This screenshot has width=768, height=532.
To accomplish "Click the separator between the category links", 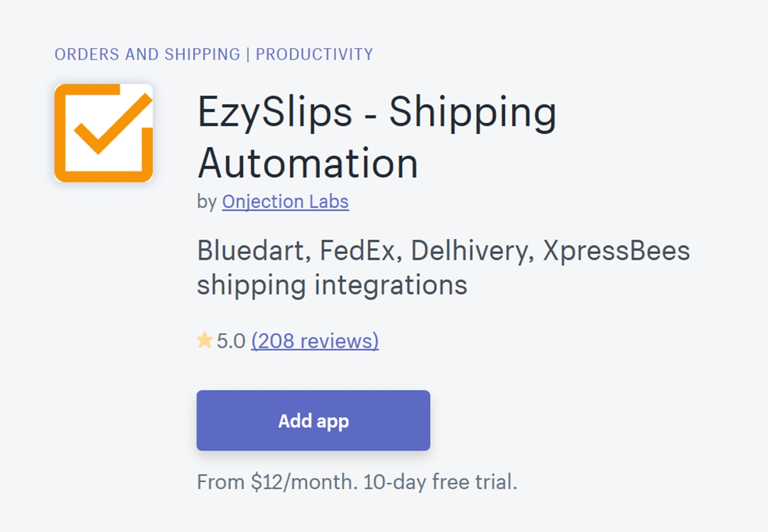I will click(248, 54).
